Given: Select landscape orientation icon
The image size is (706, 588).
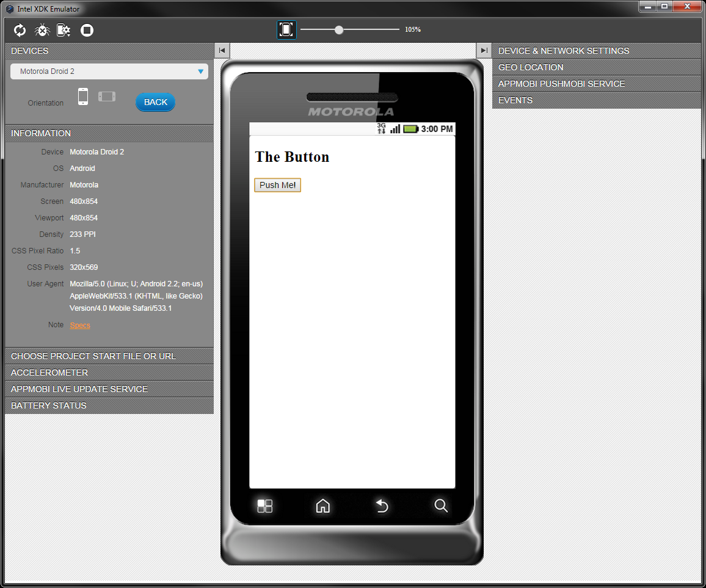Looking at the screenshot, I should 107,96.
